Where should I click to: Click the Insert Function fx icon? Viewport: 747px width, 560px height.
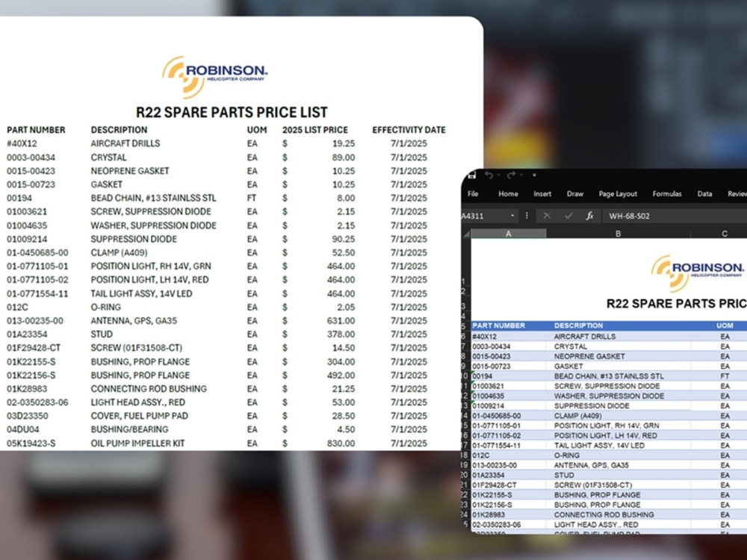[x=590, y=216]
